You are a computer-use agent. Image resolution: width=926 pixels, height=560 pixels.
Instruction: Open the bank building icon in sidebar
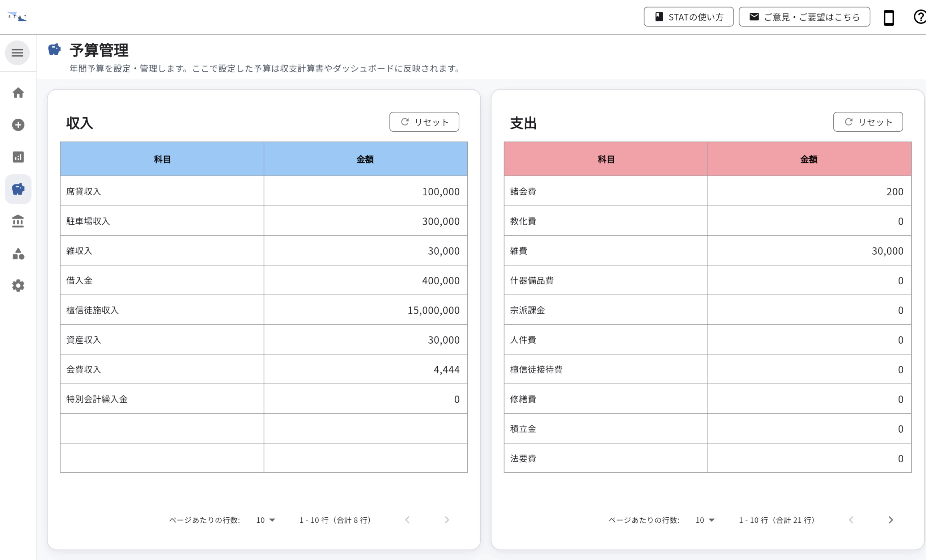click(x=18, y=221)
